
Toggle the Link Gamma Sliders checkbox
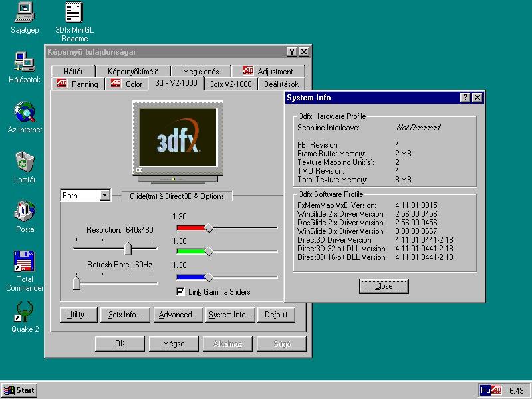pyautogui.click(x=180, y=291)
